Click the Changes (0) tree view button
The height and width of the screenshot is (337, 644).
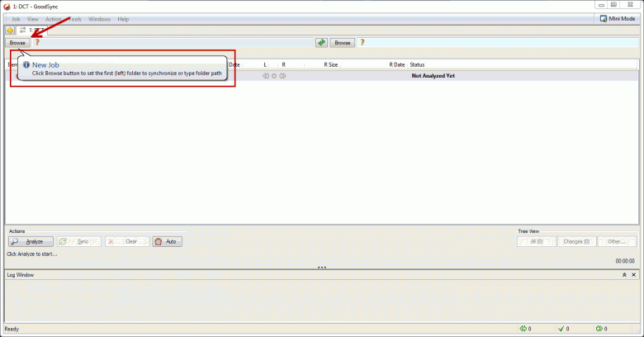tap(576, 242)
